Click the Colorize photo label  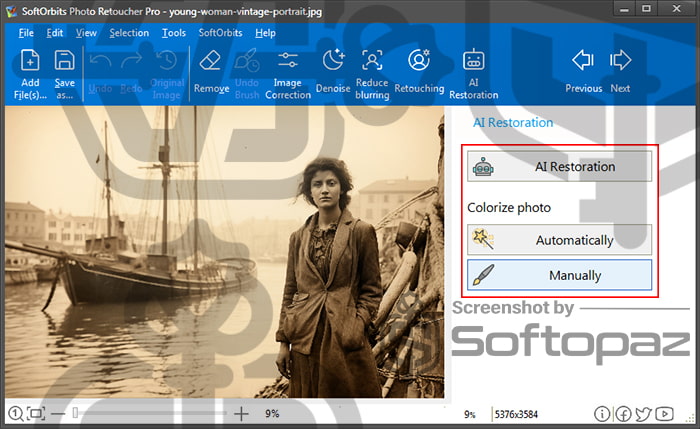click(509, 208)
